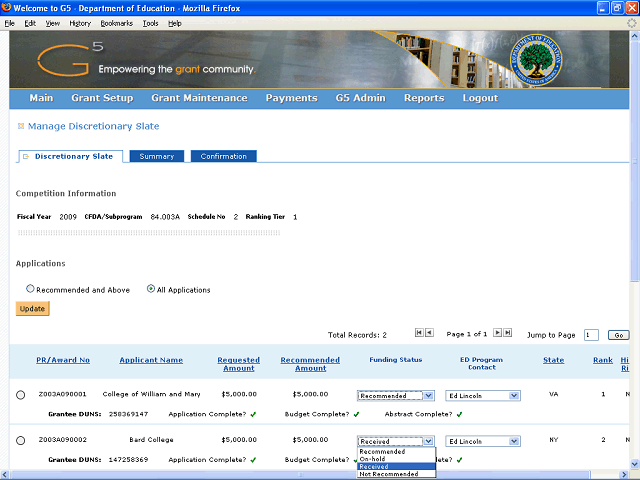Click the Department of Education seal

tap(543, 60)
